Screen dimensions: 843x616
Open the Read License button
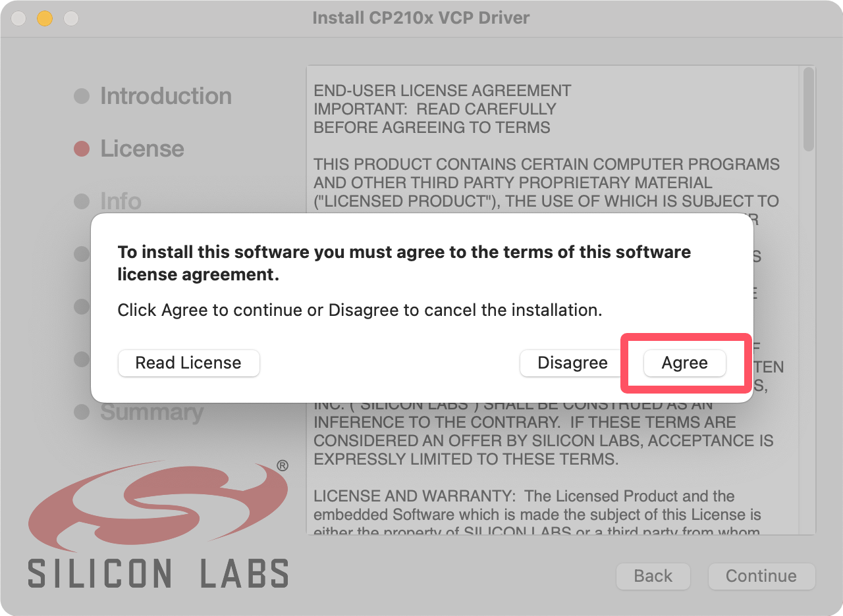click(188, 363)
